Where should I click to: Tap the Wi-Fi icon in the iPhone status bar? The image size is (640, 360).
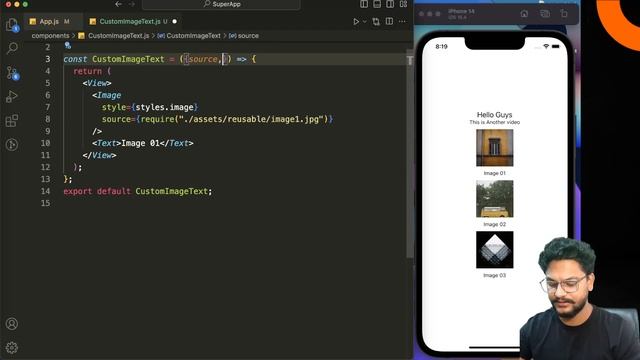(546, 47)
